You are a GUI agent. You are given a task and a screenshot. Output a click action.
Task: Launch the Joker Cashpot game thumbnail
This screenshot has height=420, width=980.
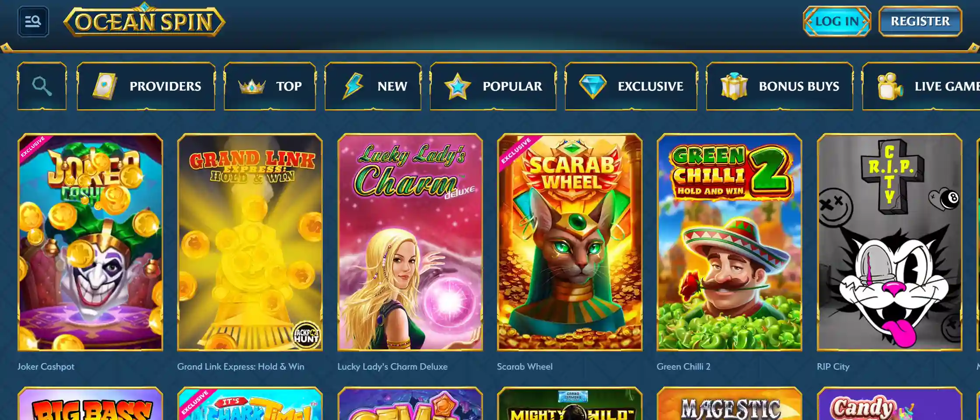[90, 242]
